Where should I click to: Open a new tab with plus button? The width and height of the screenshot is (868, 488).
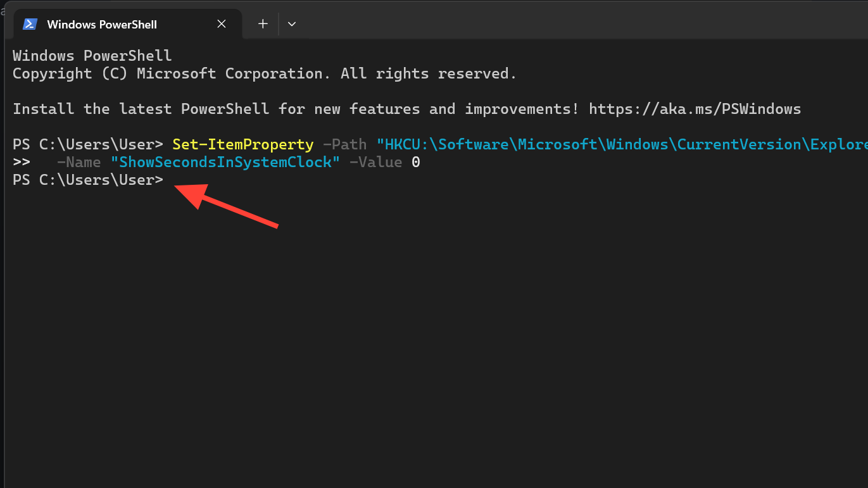coord(263,24)
